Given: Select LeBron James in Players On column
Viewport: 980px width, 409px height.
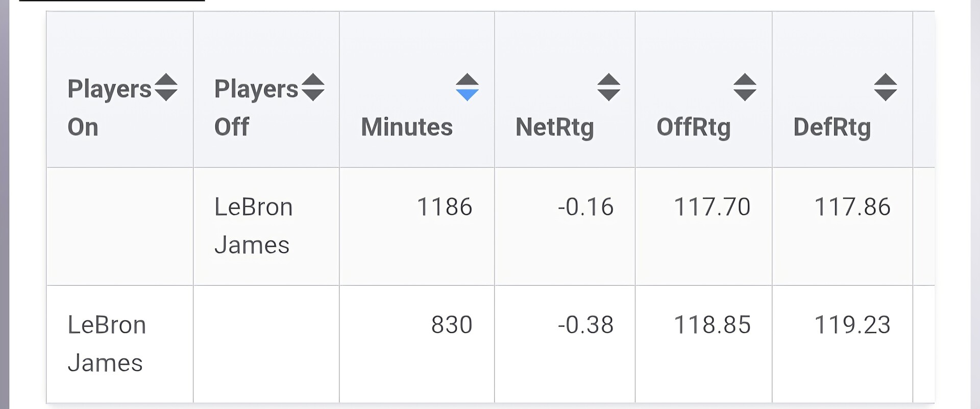Looking at the screenshot, I should 107,344.
